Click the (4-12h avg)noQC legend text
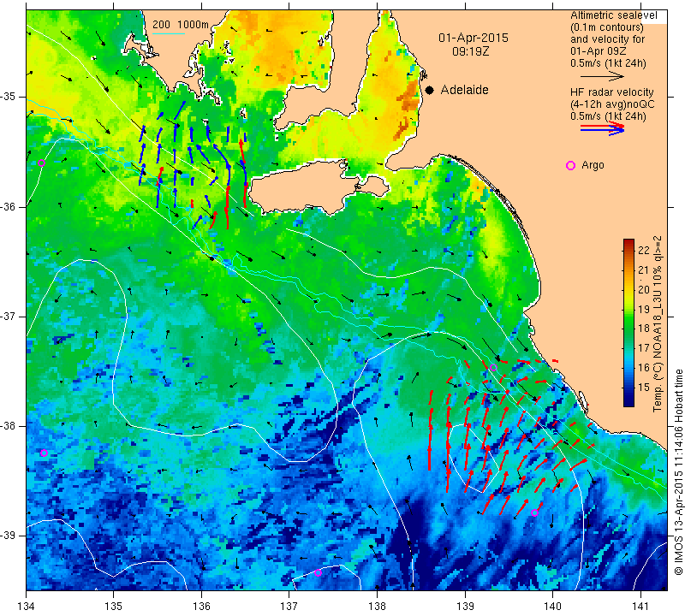Viewport: 685px width, 616px height. click(612, 104)
